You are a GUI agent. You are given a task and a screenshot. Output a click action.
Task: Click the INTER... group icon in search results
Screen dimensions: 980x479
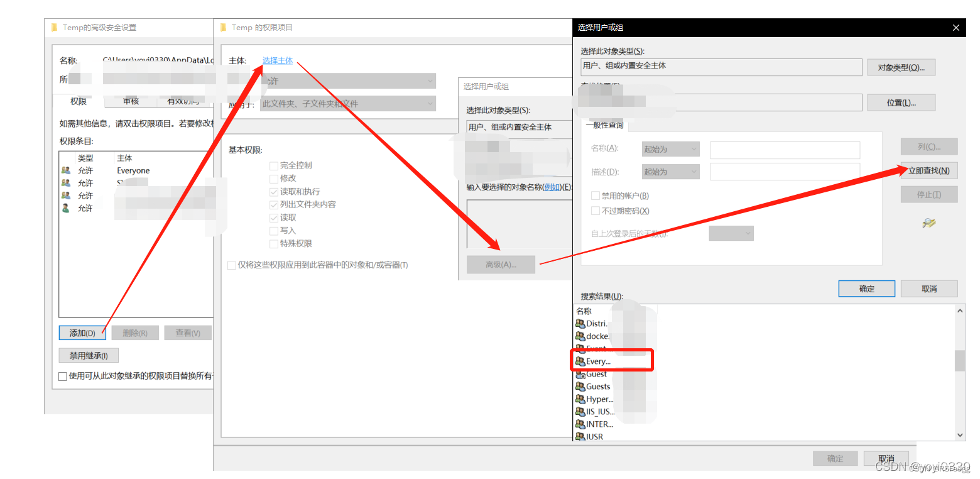[x=580, y=424]
